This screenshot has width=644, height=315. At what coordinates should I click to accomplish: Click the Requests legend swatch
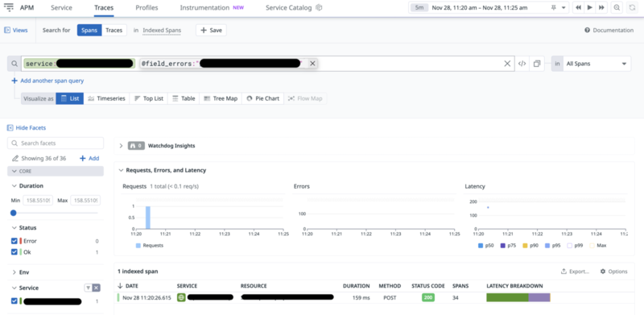click(x=138, y=246)
